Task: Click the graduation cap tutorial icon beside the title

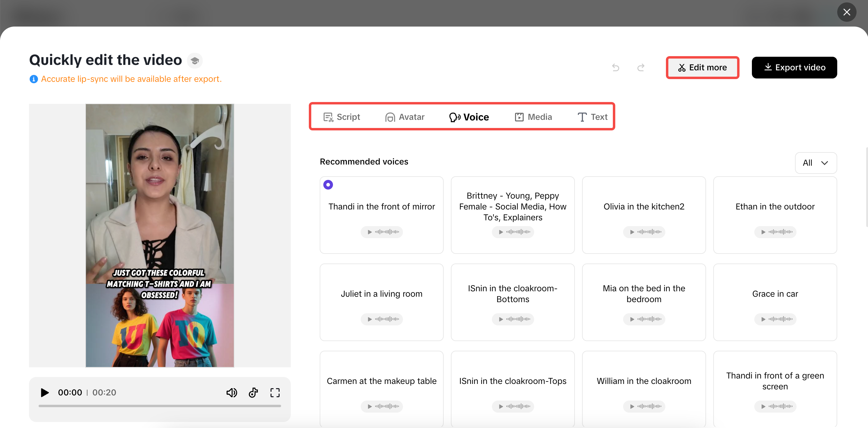Action: pyautogui.click(x=195, y=60)
